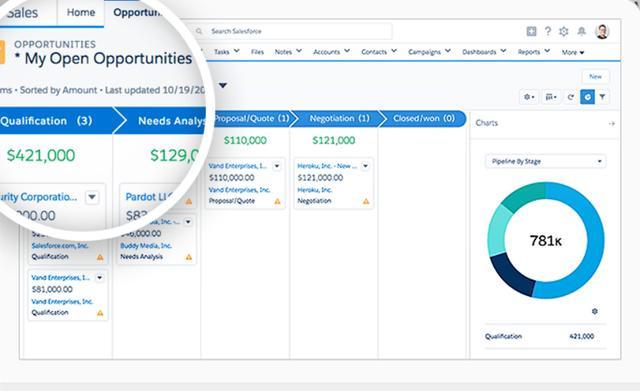The image size is (640, 391).
Task: Select the Negotiation (1) stage header
Action: [x=339, y=118]
